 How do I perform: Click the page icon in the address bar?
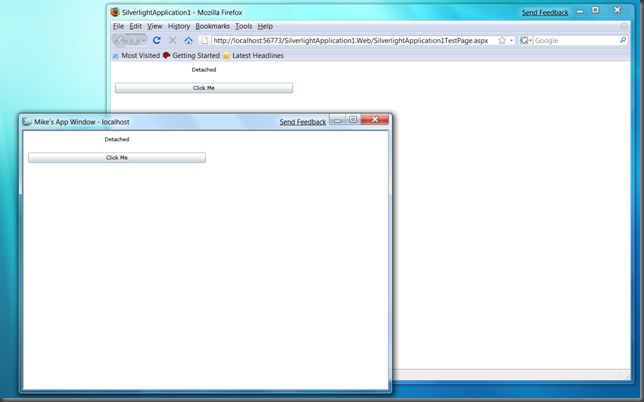pyautogui.click(x=205, y=40)
